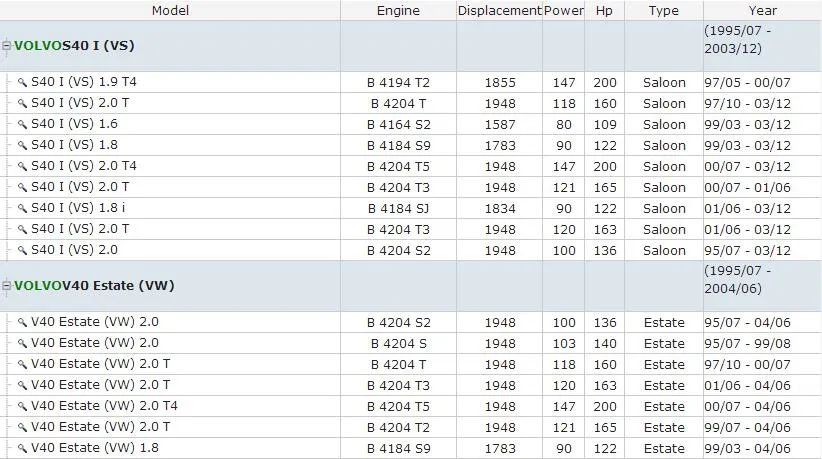Select the S40 I (VS) 1.8 i model
Image resolution: width=822 pixels, height=459 pixels.
[x=78, y=207]
